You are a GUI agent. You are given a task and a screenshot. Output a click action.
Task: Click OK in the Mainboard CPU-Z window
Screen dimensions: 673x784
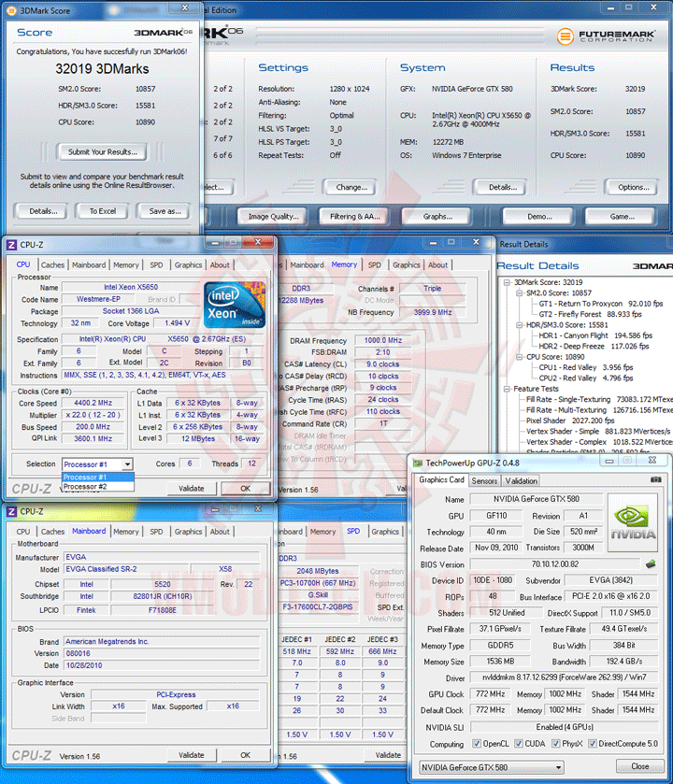245,755
